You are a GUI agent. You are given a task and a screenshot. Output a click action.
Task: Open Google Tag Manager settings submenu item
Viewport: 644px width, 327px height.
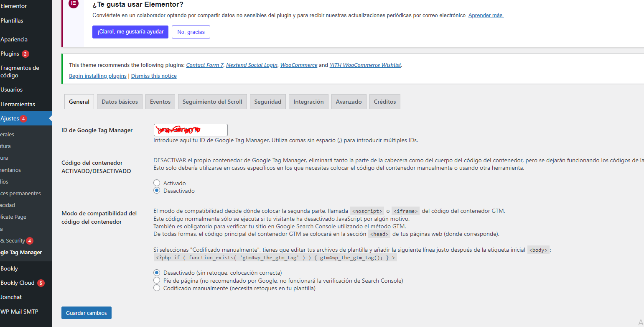point(21,252)
